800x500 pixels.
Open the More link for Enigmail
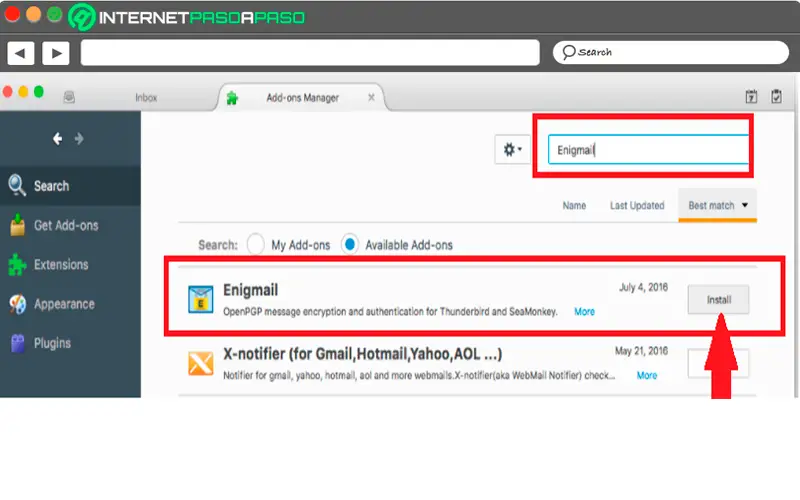click(584, 311)
